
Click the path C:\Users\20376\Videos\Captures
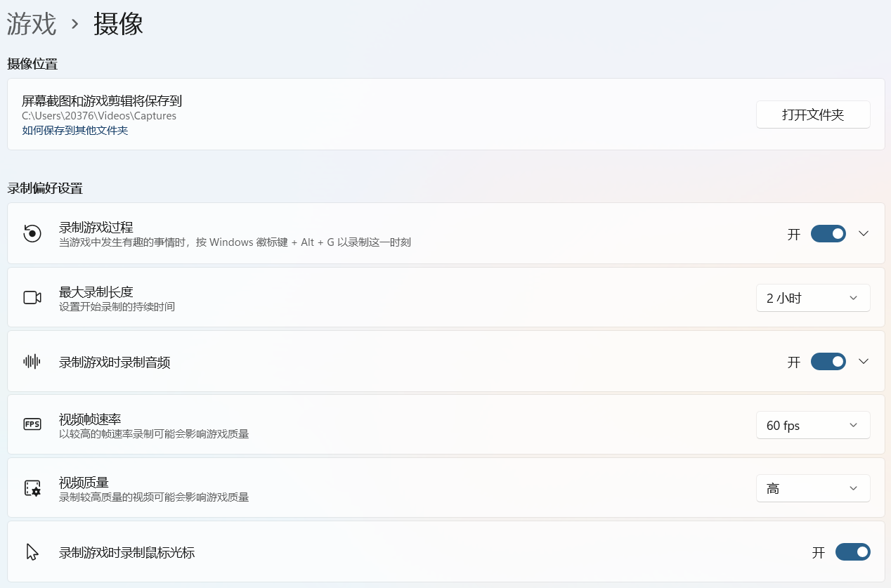point(99,116)
